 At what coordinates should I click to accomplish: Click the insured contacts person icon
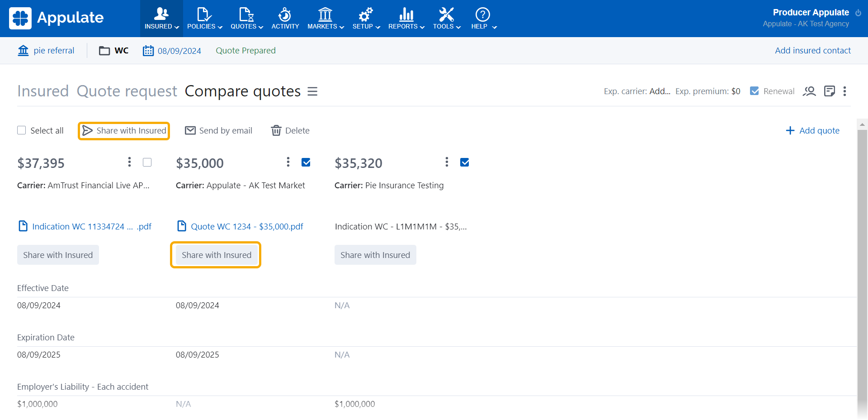[x=809, y=91]
